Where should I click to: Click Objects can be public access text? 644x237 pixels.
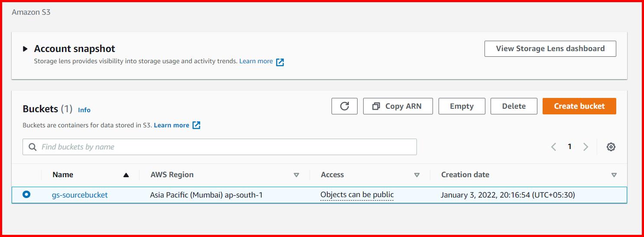[x=357, y=195]
